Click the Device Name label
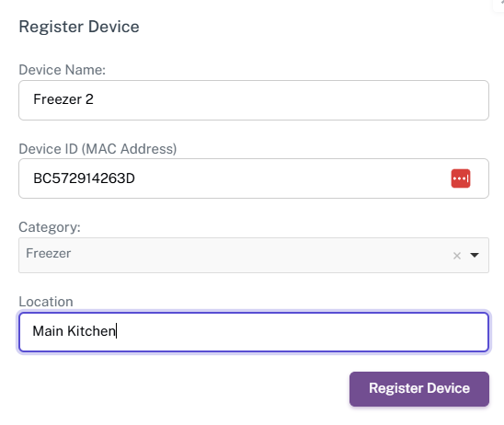This screenshot has width=504, height=425. tap(62, 70)
